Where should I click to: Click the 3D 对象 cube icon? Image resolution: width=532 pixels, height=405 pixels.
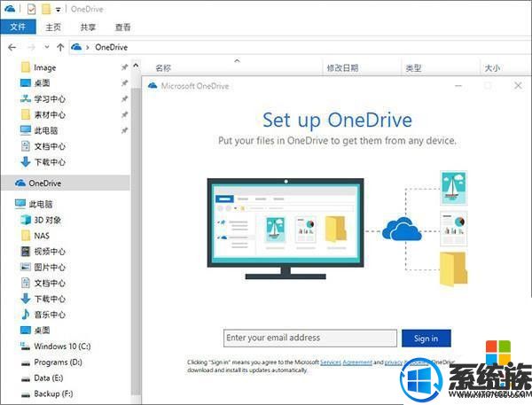click(26, 220)
